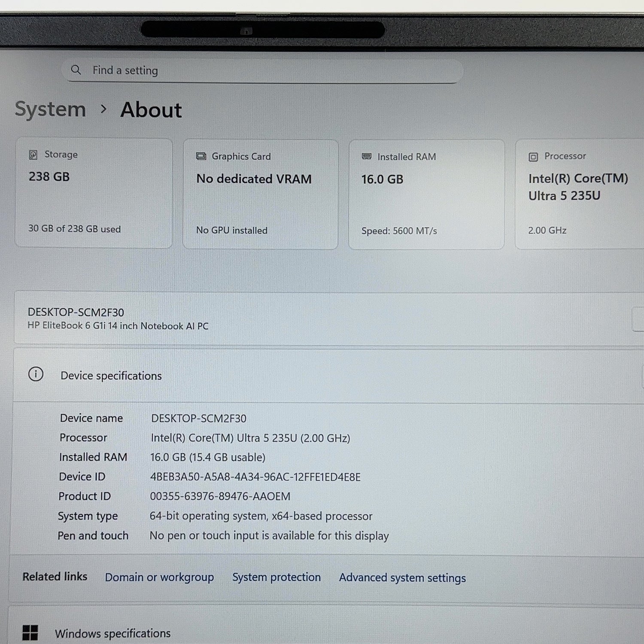Viewport: 644px width, 644px height.
Task: Click the Windows logo icon
Action: point(30,632)
